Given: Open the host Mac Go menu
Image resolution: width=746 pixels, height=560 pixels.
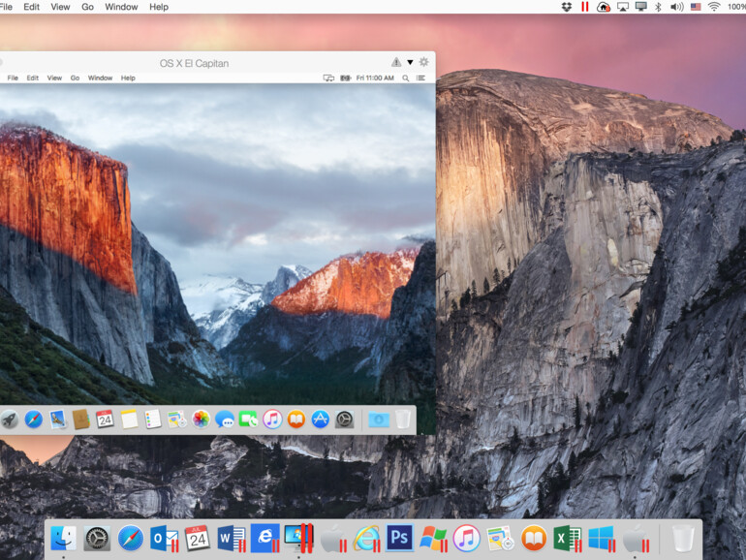Looking at the screenshot, I should [x=87, y=7].
